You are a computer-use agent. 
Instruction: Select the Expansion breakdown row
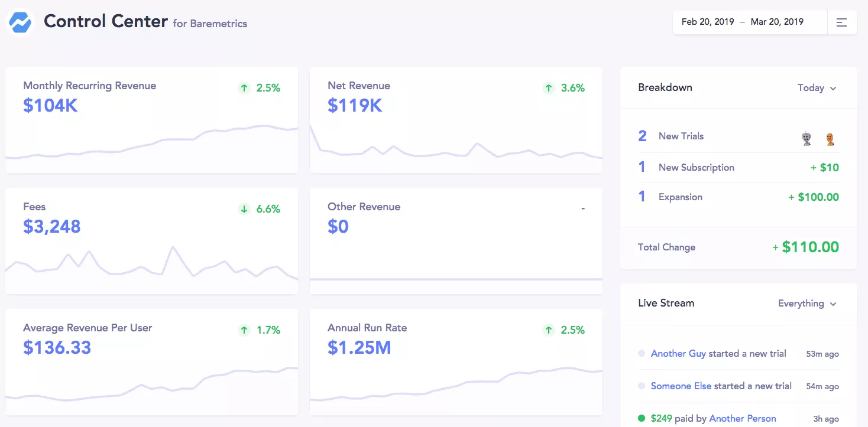coord(738,197)
